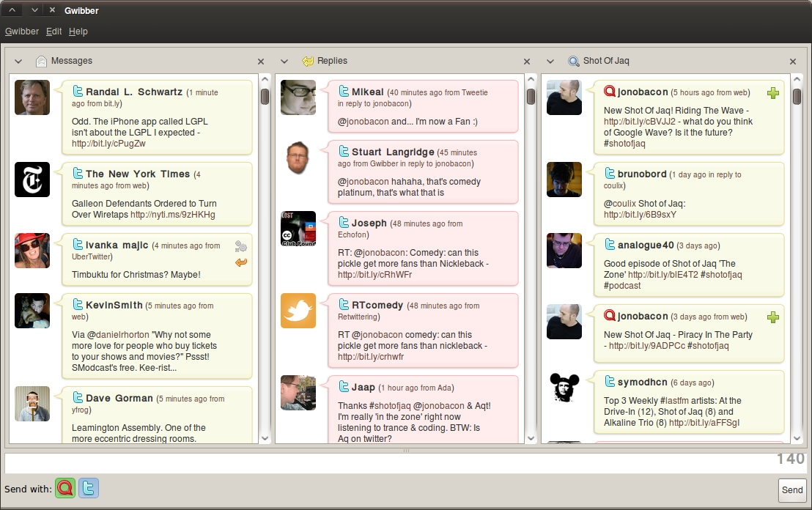Click the Twitter icon beside KevinSmith
This screenshot has width=812, height=510.
(x=78, y=304)
